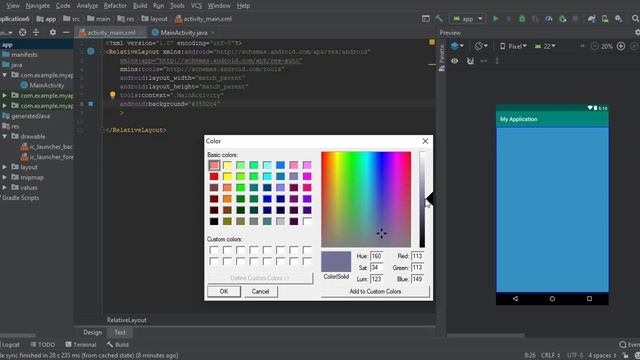Click the phone Home circle icon in preview
Viewport: 640px width, 360px height.
pos(552,298)
